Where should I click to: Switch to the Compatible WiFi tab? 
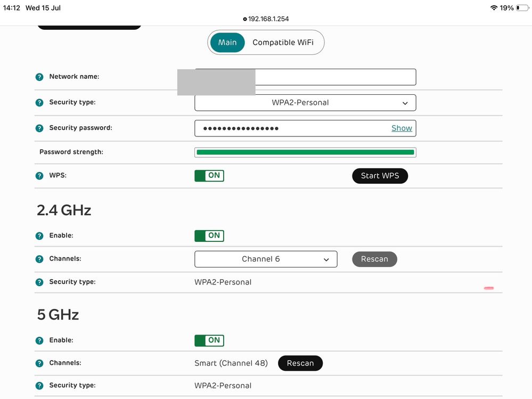click(283, 43)
